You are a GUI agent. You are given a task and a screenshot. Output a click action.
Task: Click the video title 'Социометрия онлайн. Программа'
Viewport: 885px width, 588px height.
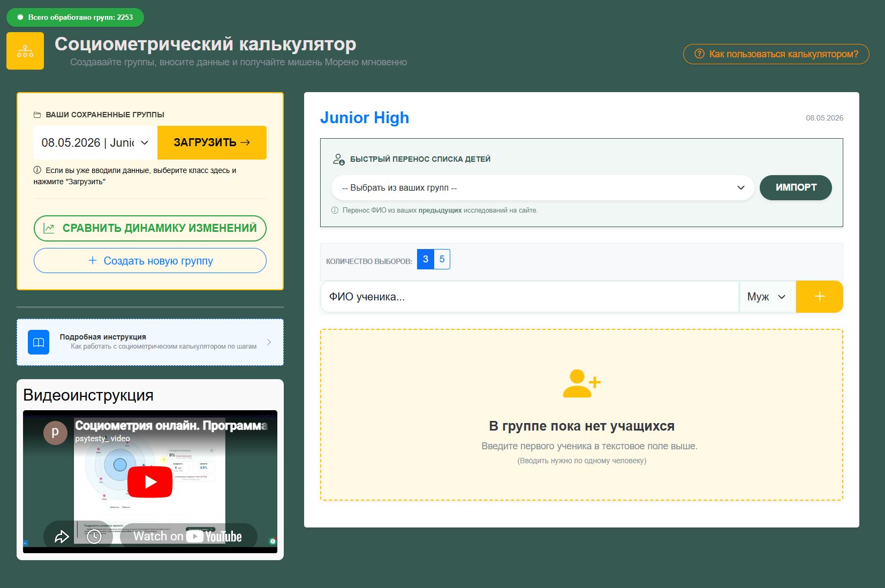[171, 425]
